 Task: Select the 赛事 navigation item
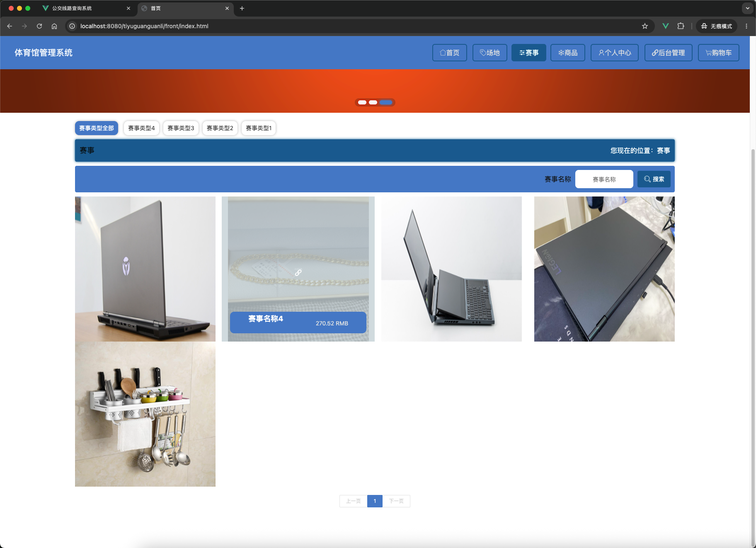[x=528, y=53]
